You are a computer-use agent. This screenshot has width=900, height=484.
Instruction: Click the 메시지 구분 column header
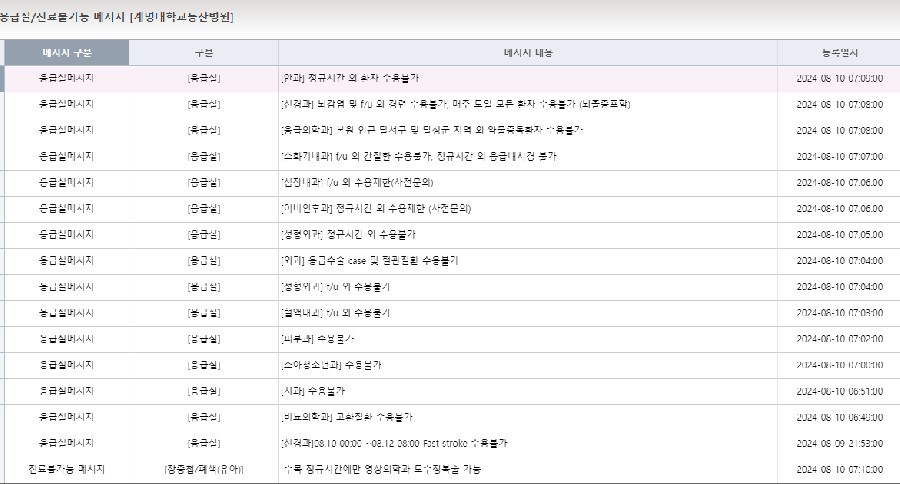[66, 52]
